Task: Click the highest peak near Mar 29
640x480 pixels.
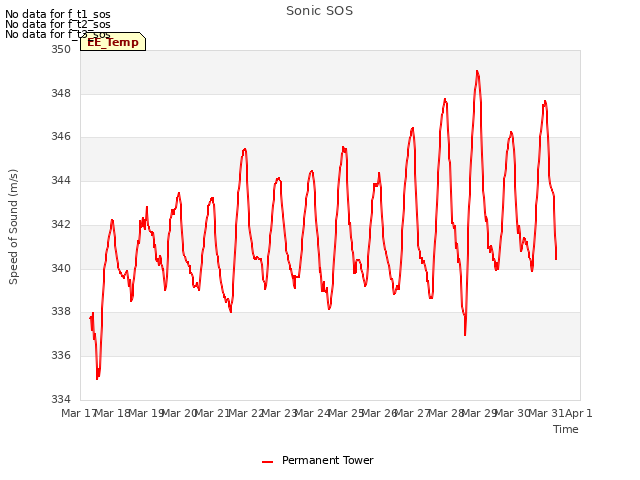Action: pyautogui.click(x=477, y=71)
